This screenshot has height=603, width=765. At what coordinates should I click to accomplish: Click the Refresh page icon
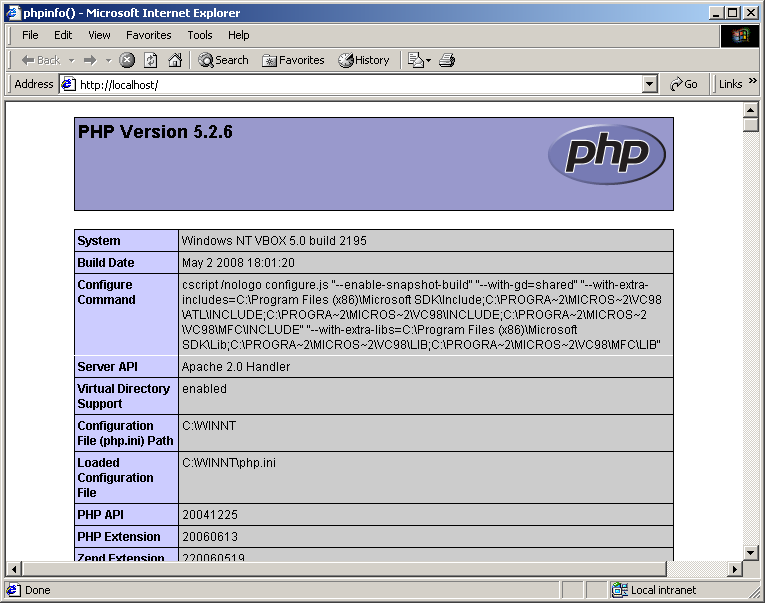point(151,60)
